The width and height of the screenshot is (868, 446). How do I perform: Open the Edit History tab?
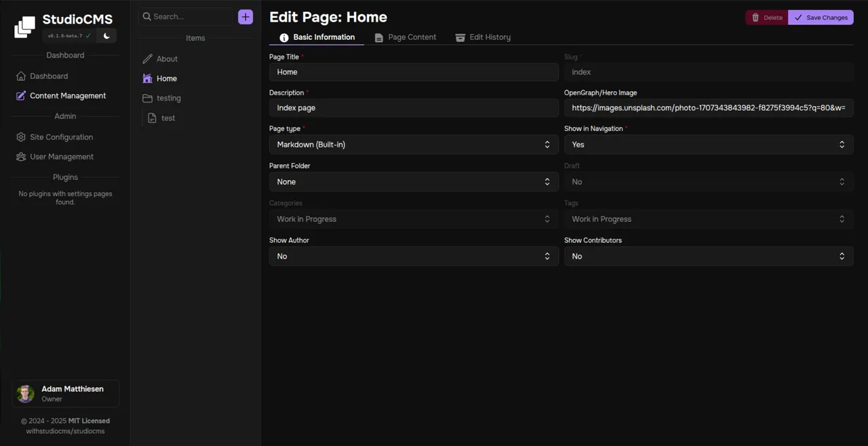483,37
